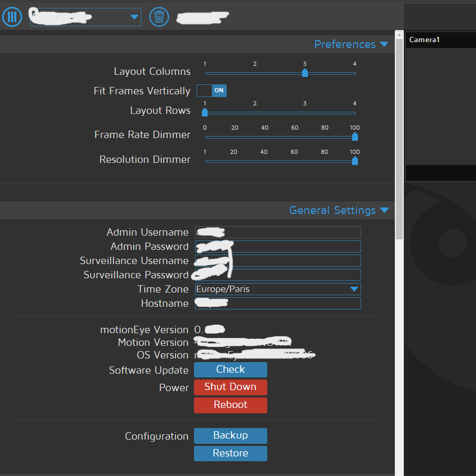Image resolution: width=476 pixels, height=476 pixels.
Task: Collapse the General Settings section
Action: 338,210
